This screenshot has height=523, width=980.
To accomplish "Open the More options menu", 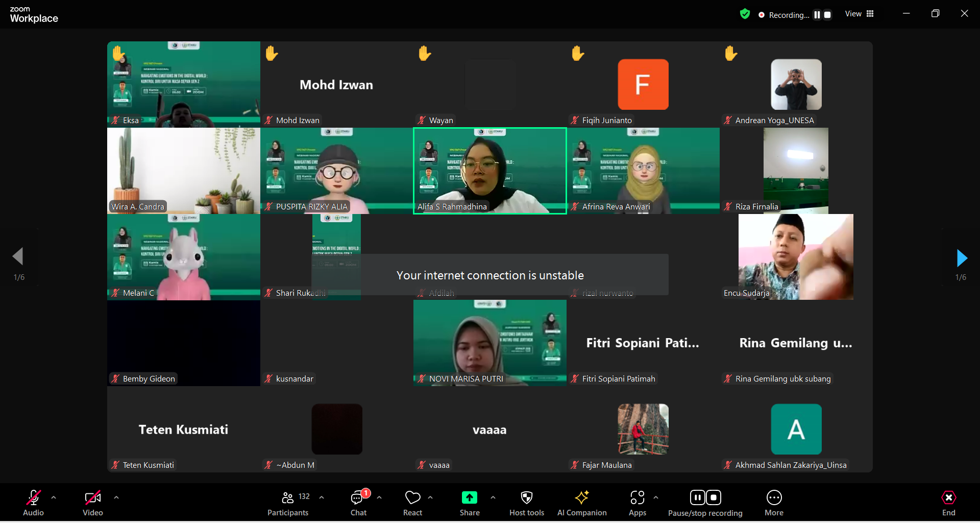I will pyautogui.click(x=774, y=503).
